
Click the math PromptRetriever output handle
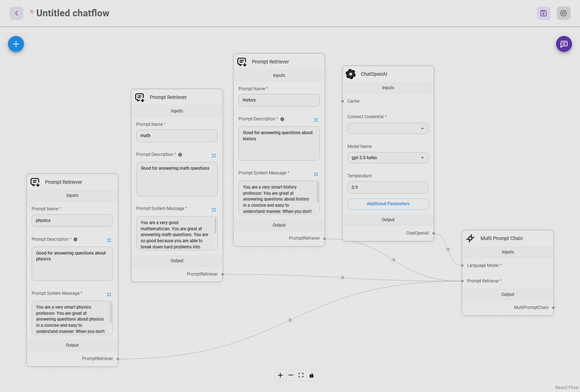point(222,274)
